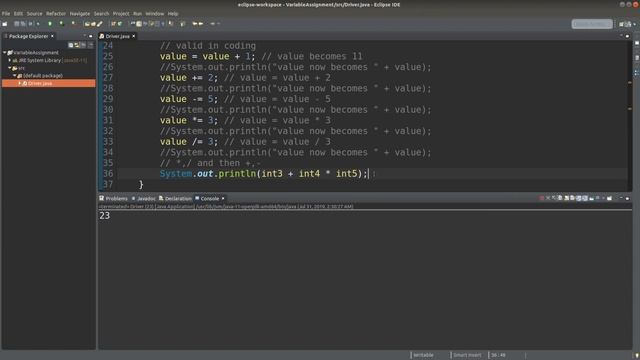
Task: Click the Quick Access search field
Action: [592, 24]
